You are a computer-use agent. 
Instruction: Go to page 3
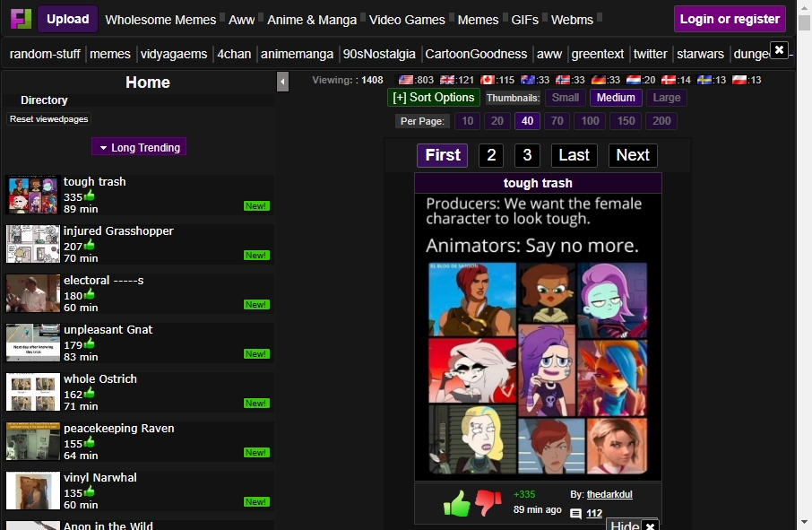click(527, 155)
